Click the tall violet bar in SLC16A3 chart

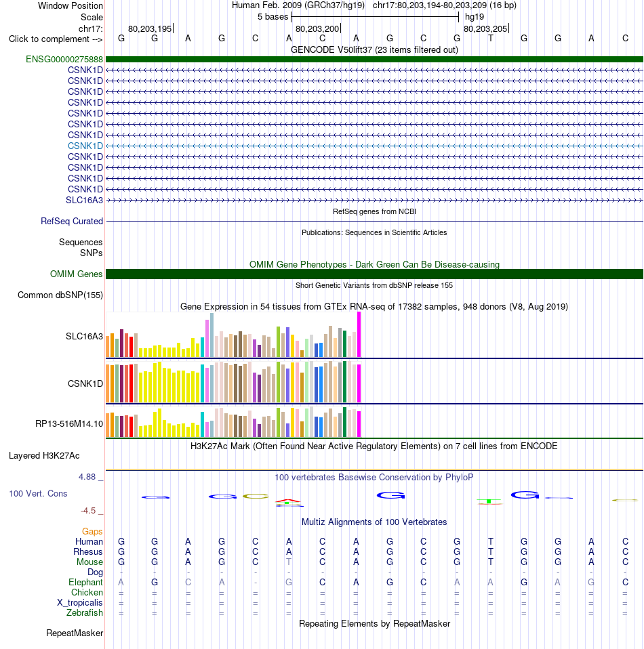tap(207, 338)
